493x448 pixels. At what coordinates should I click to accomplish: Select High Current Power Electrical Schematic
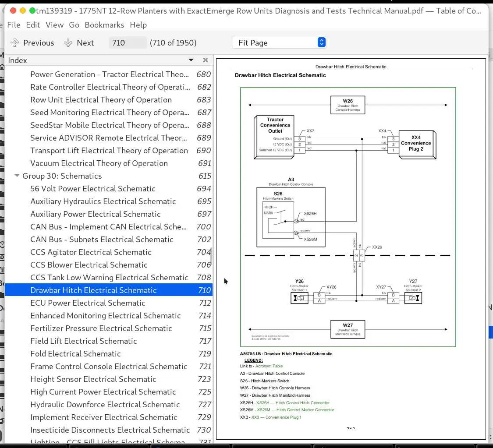click(x=109, y=392)
